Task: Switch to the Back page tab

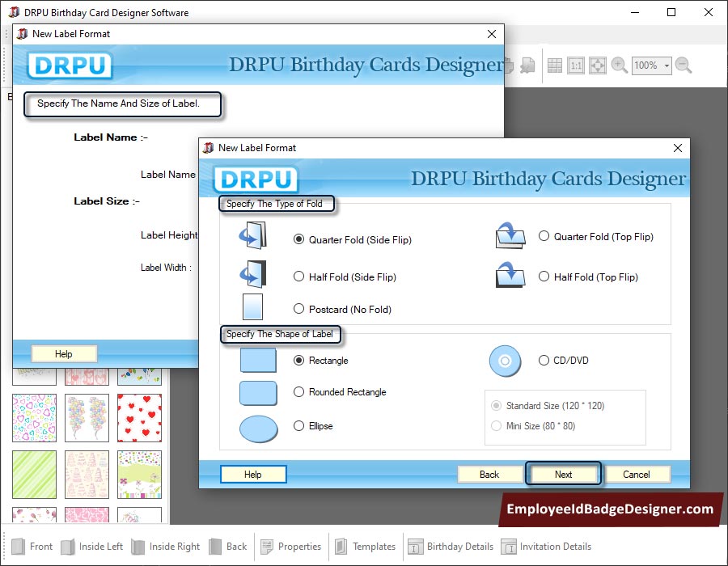Action: click(x=228, y=546)
